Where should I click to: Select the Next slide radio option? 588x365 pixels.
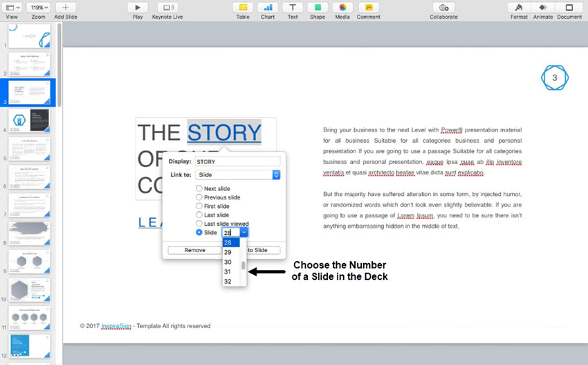point(199,188)
